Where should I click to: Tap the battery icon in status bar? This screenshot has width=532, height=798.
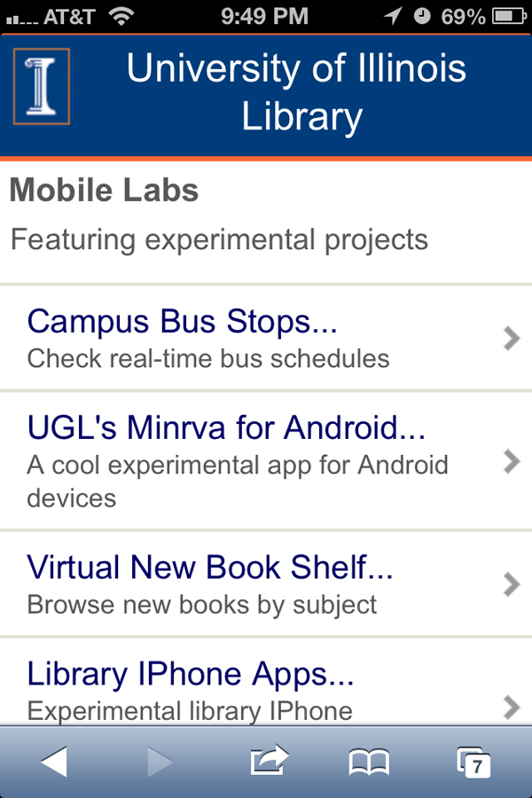pyautogui.click(x=508, y=16)
